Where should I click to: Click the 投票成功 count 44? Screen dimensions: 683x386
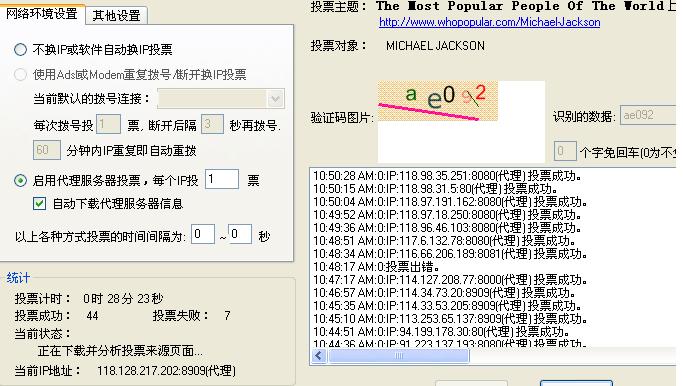pos(92,316)
